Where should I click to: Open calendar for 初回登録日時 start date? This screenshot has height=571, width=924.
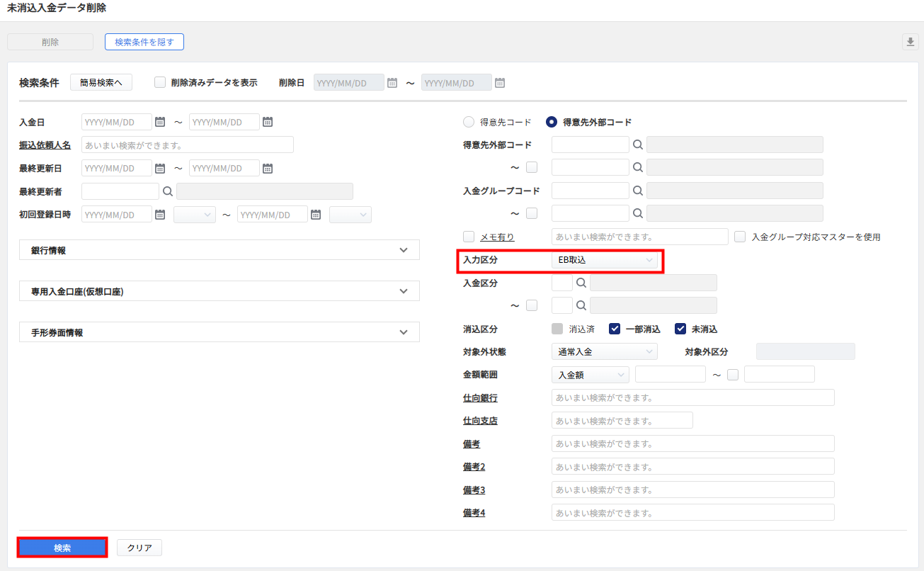coord(160,215)
